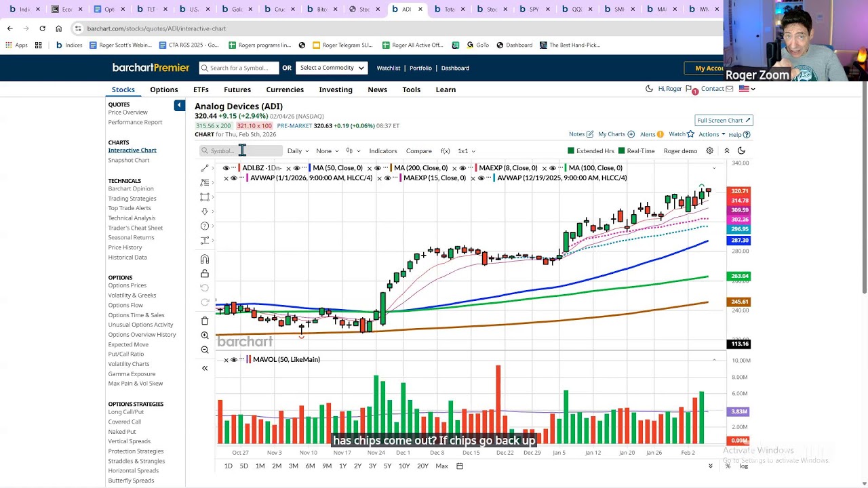Click the question mark annotation tool
The image size is (868, 488).
click(x=205, y=226)
